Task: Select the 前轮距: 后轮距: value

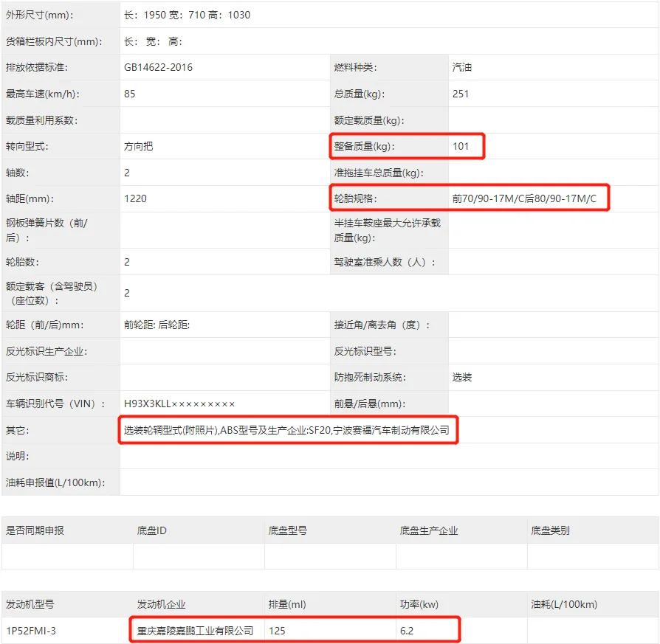Action: pyautogui.click(x=157, y=325)
